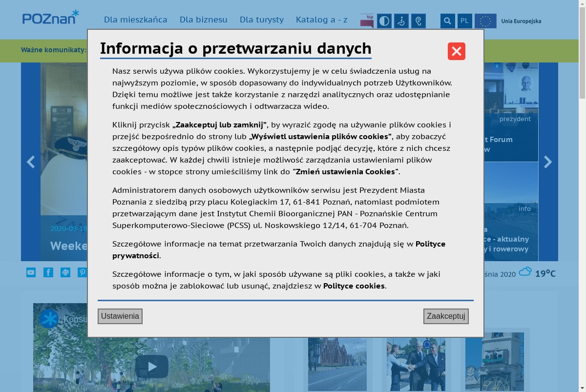The width and height of the screenshot is (586, 392).
Task: Open the YouTube social icon
Action: [x=31, y=272]
